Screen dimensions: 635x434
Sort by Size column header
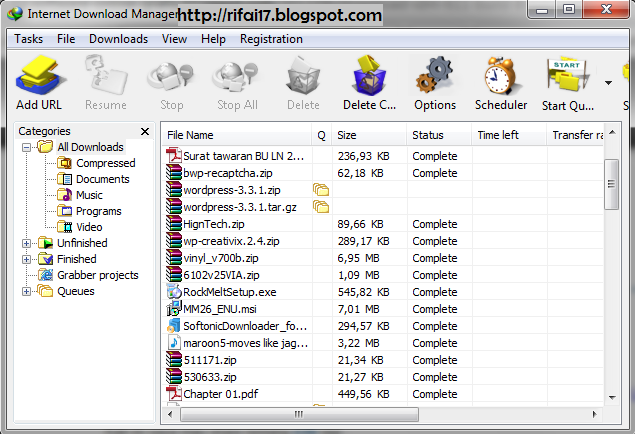point(369,135)
